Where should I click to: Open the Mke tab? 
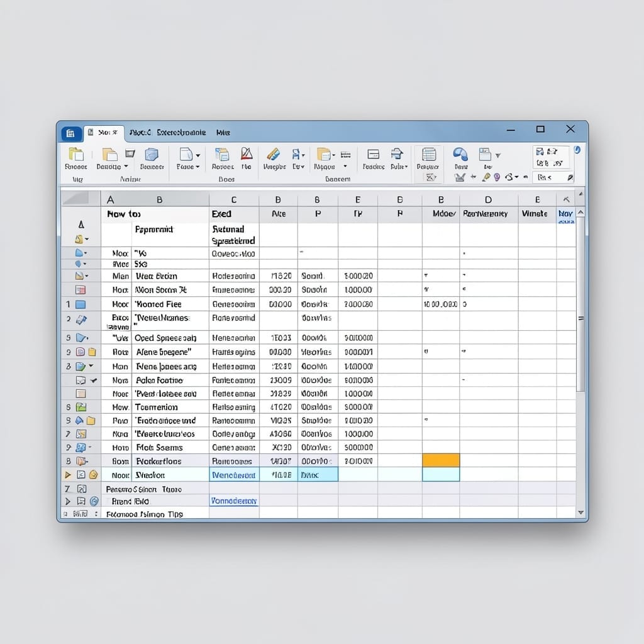pyautogui.click(x=223, y=132)
